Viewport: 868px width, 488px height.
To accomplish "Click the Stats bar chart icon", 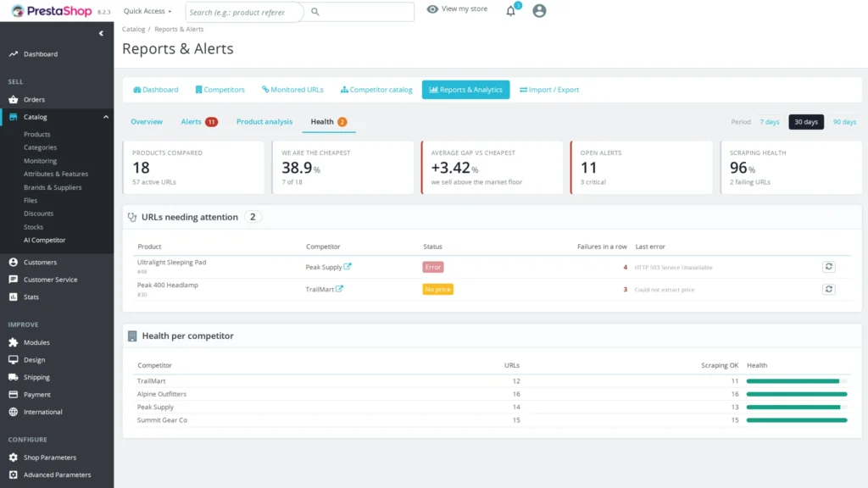I will [14, 297].
